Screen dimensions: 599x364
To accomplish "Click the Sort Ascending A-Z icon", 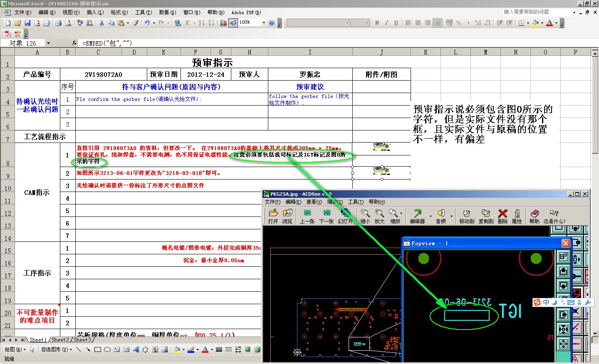I will click(201, 23).
